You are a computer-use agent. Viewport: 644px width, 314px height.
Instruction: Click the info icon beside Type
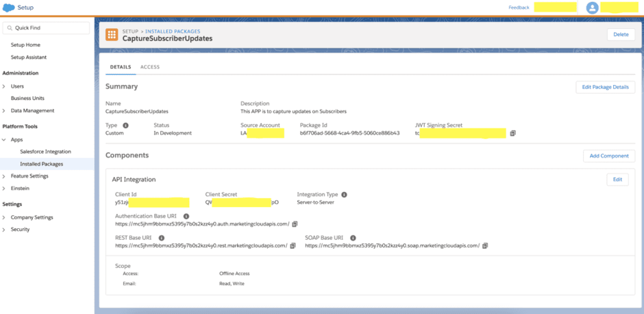tap(125, 125)
